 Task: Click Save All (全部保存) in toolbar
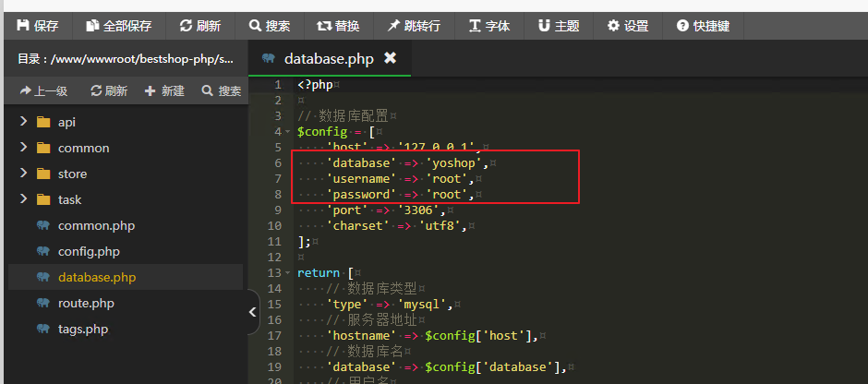[118, 26]
